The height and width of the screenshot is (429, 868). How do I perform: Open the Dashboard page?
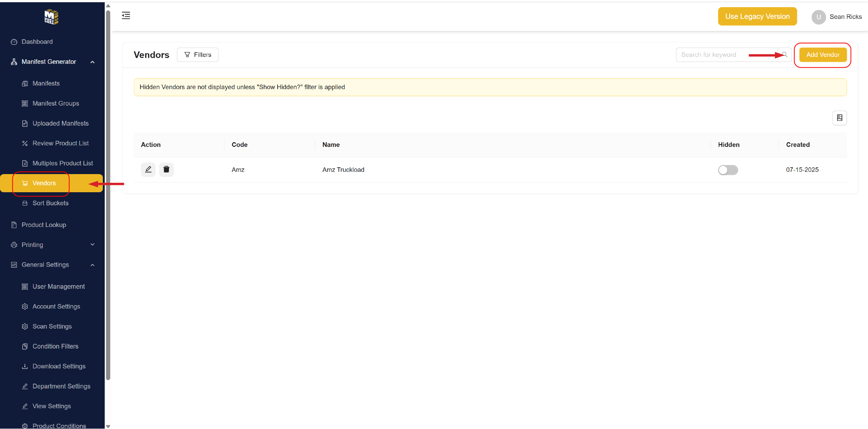tap(37, 42)
